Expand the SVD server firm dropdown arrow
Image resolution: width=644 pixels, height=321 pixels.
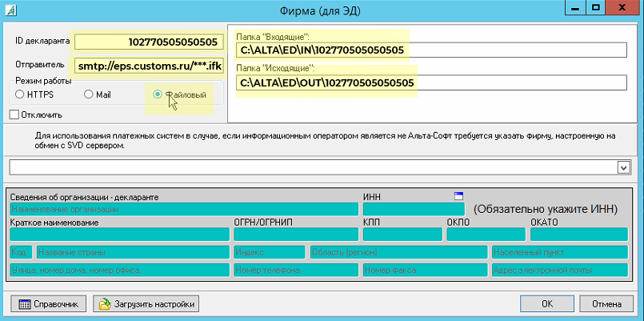point(623,167)
